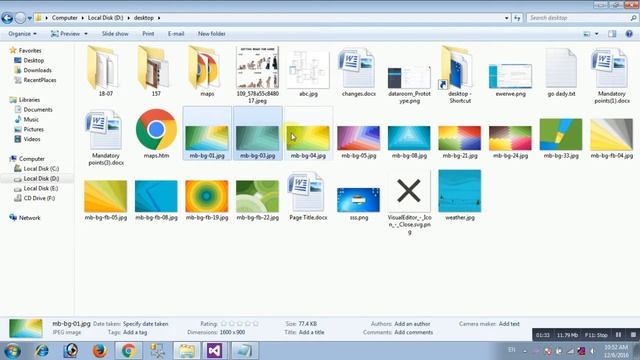Select mb-bg-fb-19.jpg image
The height and width of the screenshot is (360, 640).
pyautogui.click(x=207, y=200)
